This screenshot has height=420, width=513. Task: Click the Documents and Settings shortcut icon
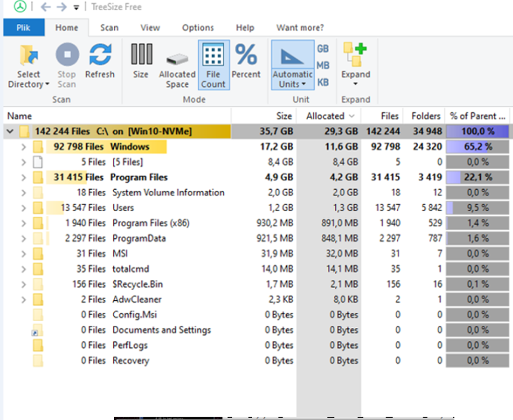pyautogui.click(x=37, y=330)
